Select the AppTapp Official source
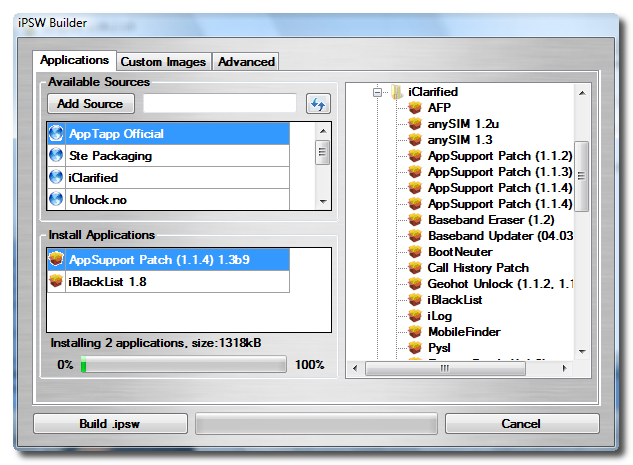The width and height of the screenshot is (633, 465). click(x=169, y=133)
